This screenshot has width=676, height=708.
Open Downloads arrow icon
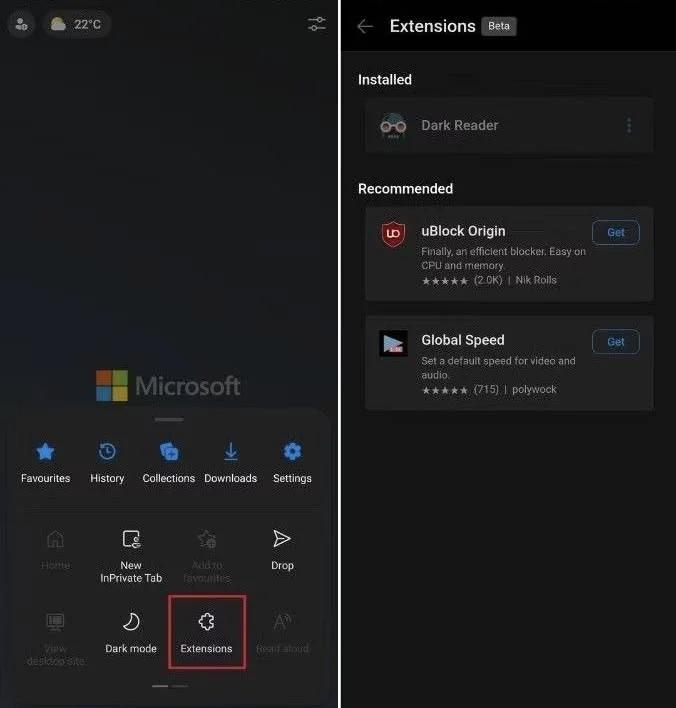(231, 452)
